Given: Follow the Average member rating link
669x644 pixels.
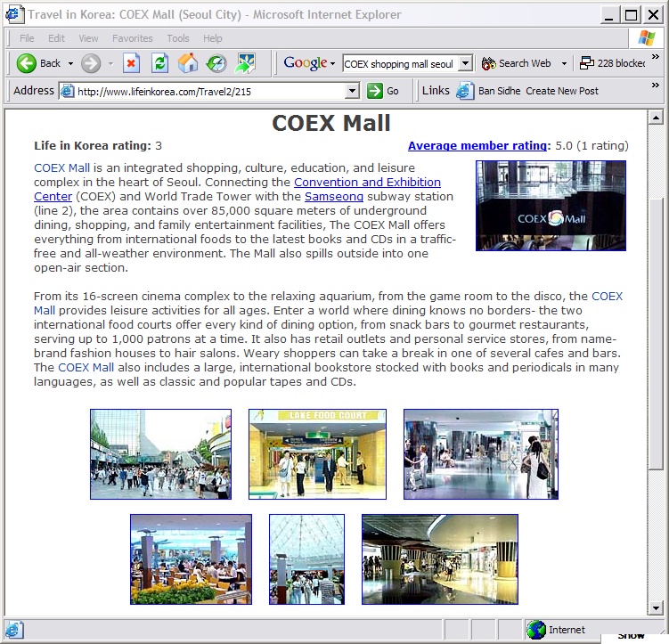Looking at the screenshot, I should pyautogui.click(x=477, y=145).
